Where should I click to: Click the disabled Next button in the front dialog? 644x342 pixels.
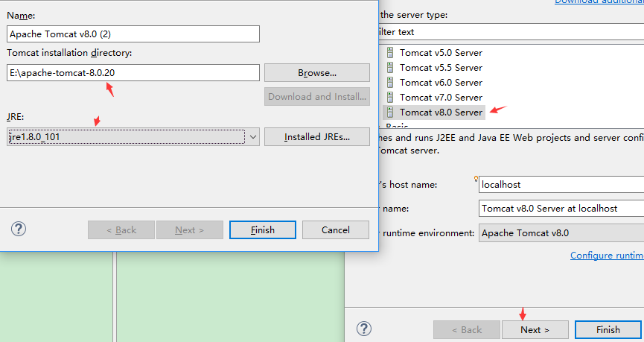click(x=190, y=229)
